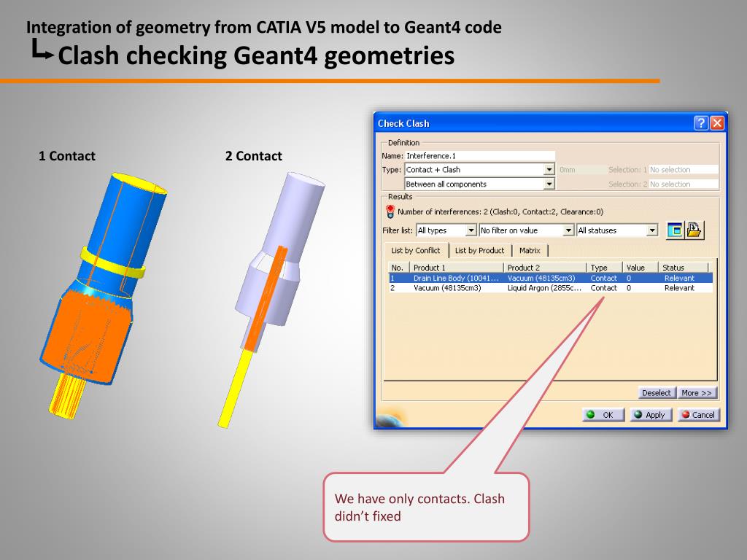Click the 1 Contact model image
Image resolution: width=747 pixels, height=560 pixels.
click(x=103, y=295)
